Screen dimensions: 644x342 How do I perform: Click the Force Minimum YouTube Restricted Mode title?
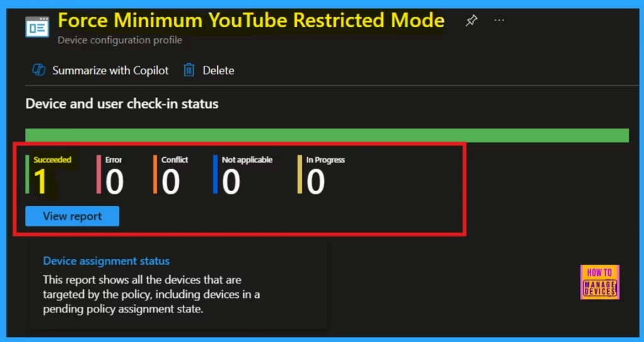(x=251, y=20)
